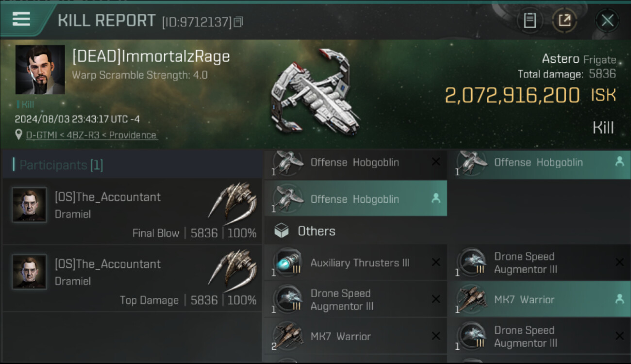The width and height of the screenshot is (631, 364).
Task: Select the Participants [1] tab
Action: click(61, 165)
